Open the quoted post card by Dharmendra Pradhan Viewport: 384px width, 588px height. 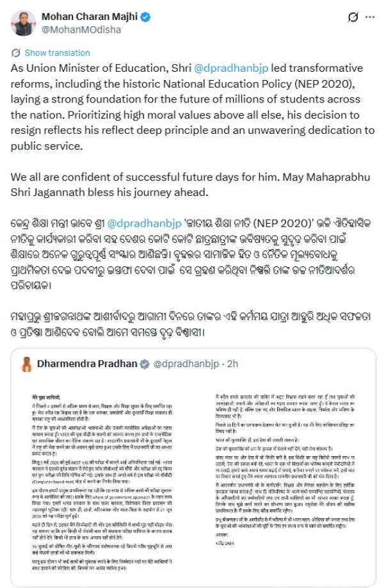193,468
